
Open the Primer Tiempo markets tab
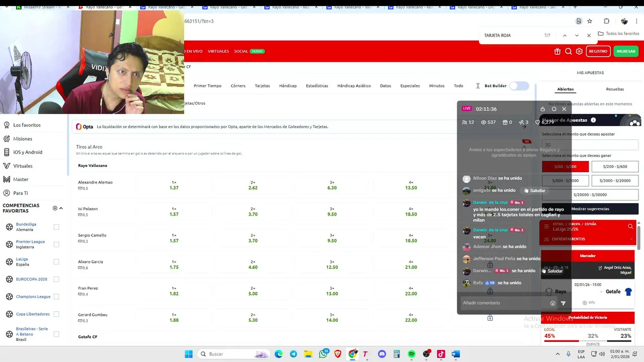[207, 86]
